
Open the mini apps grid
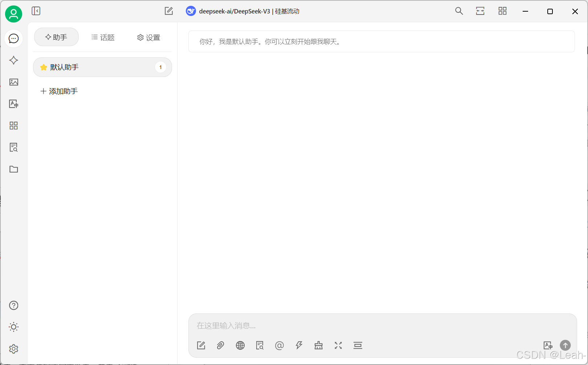[13, 125]
